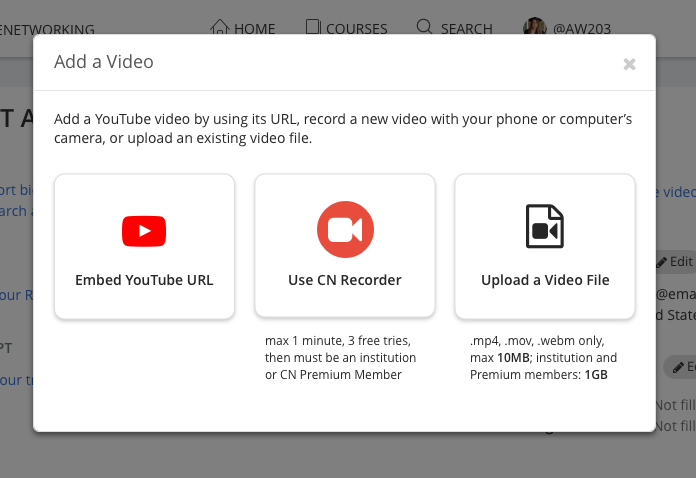Image resolution: width=696 pixels, height=478 pixels.
Task: Click the red CN Recorder camera icon
Action: (345, 229)
